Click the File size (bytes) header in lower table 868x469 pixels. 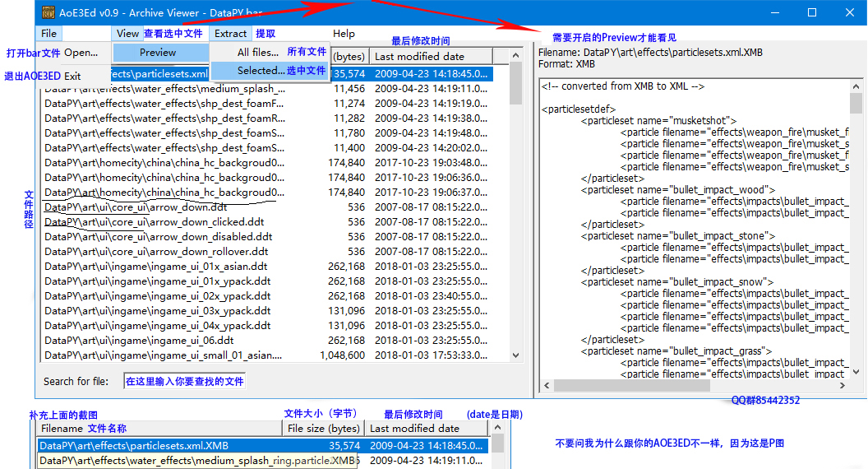[323, 429]
